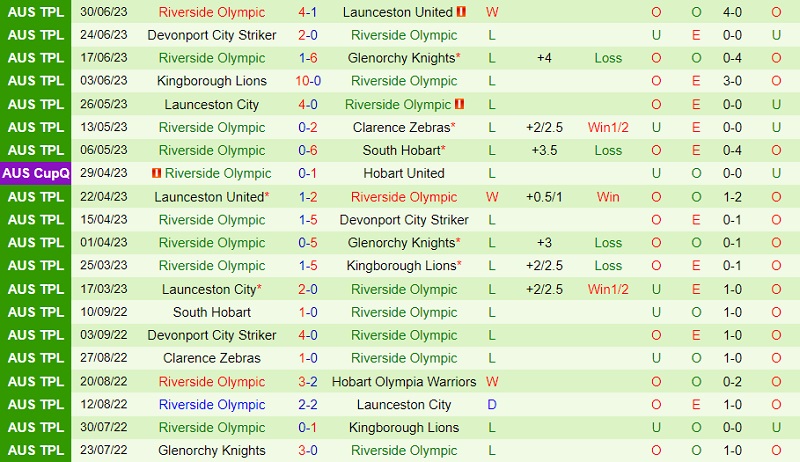This screenshot has width=800, height=462.
Task: Open Clarence Zebras home team on 27/08/22
Action: click(x=211, y=358)
